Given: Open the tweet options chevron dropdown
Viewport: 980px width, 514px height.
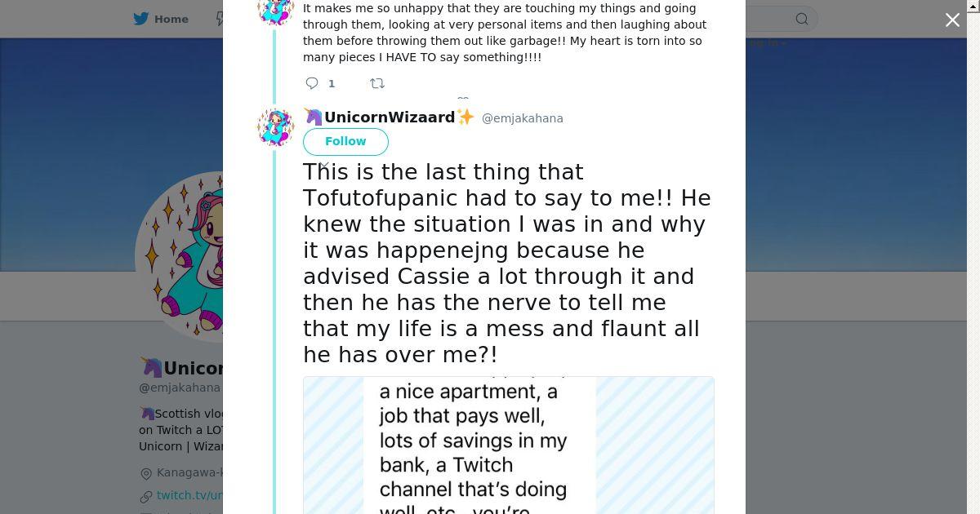Looking at the screenshot, I should (x=324, y=166).
